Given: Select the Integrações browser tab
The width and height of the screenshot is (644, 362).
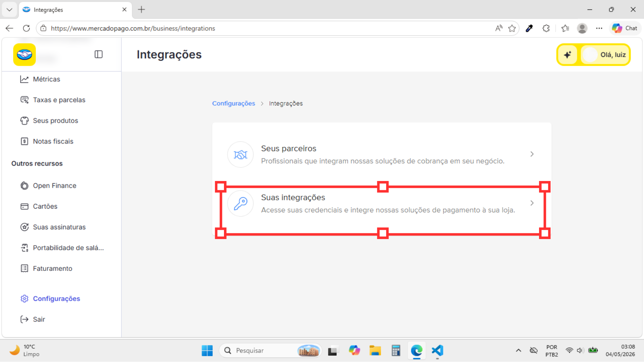Looking at the screenshot, I should point(75,10).
